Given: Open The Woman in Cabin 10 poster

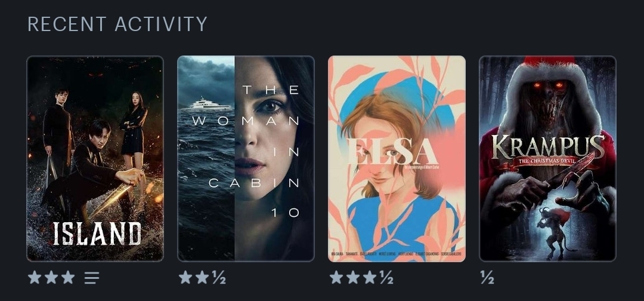Looking at the screenshot, I should tap(246, 158).
